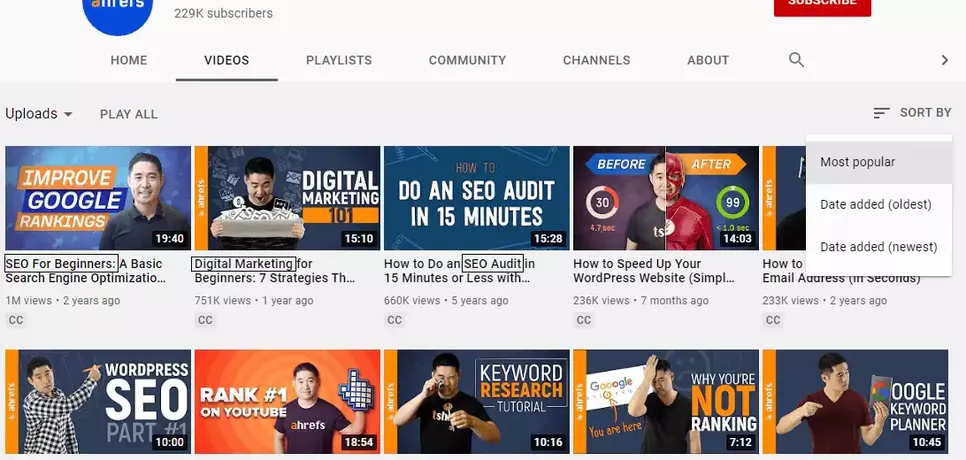Click CC badge under SEO For Beginners video
The width and height of the screenshot is (966, 460).
point(16,320)
